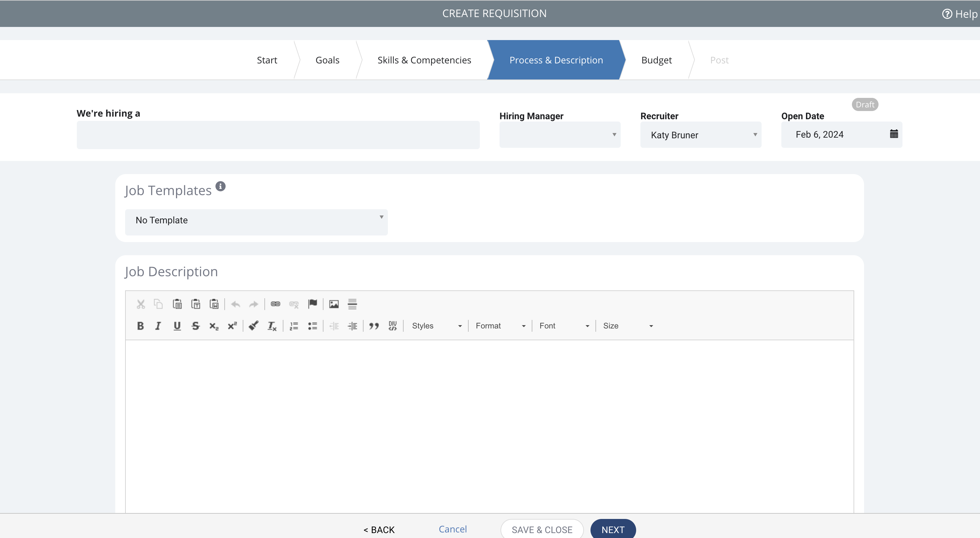Insert an anchor with the flag icon
The image size is (980, 538).
(312, 304)
